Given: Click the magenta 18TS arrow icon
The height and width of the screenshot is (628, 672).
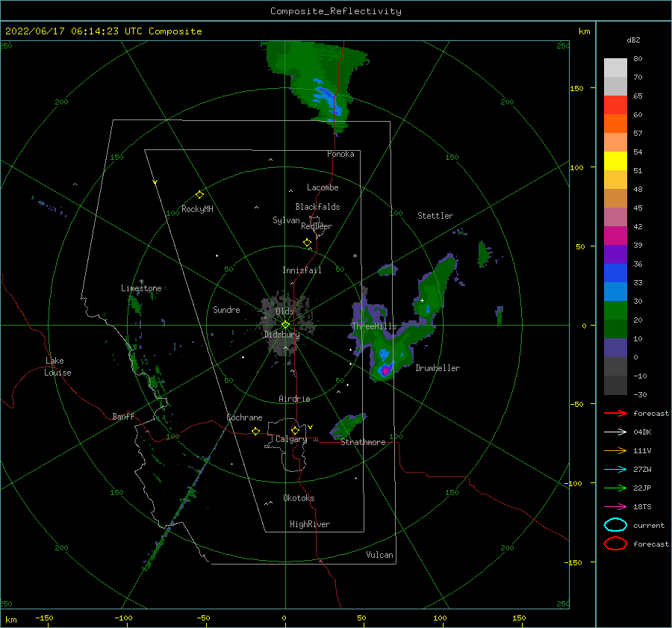Looking at the screenshot, I should 615,507.
